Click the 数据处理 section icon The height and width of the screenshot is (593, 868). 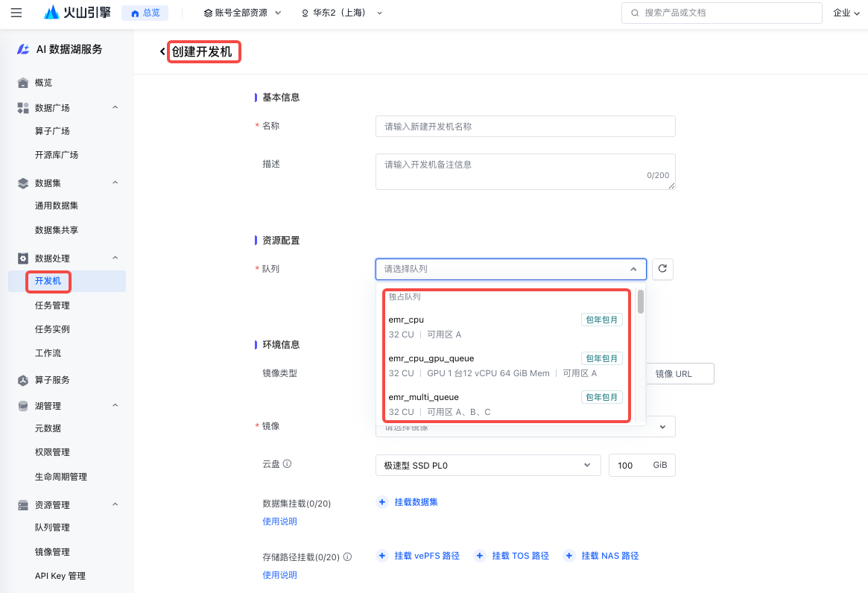(x=22, y=258)
